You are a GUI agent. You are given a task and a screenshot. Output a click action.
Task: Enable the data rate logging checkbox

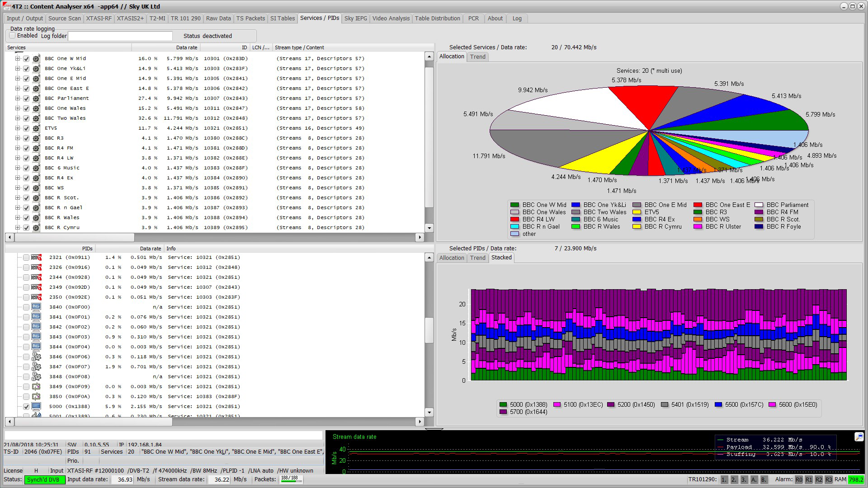(12, 35)
